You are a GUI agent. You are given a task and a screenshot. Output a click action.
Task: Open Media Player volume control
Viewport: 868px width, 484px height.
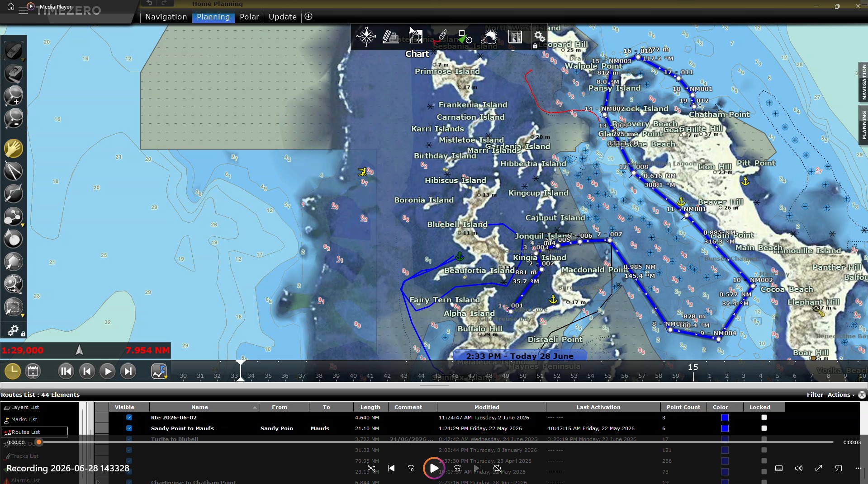(799, 468)
